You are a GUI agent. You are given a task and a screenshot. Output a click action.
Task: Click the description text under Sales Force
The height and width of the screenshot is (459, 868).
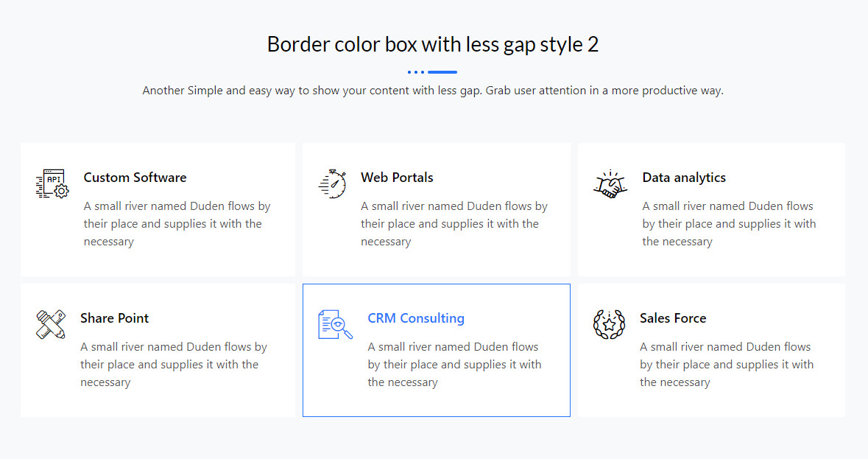tap(726, 365)
